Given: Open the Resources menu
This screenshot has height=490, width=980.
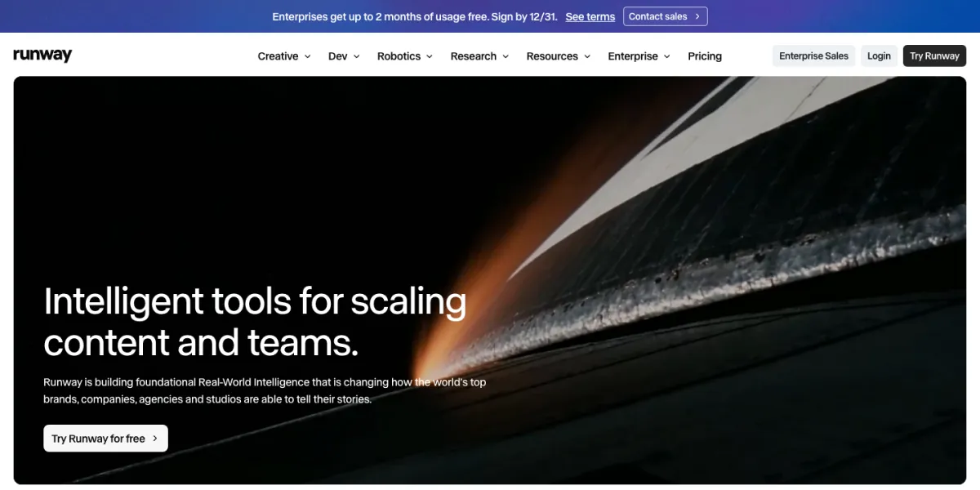Looking at the screenshot, I should 559,56.
